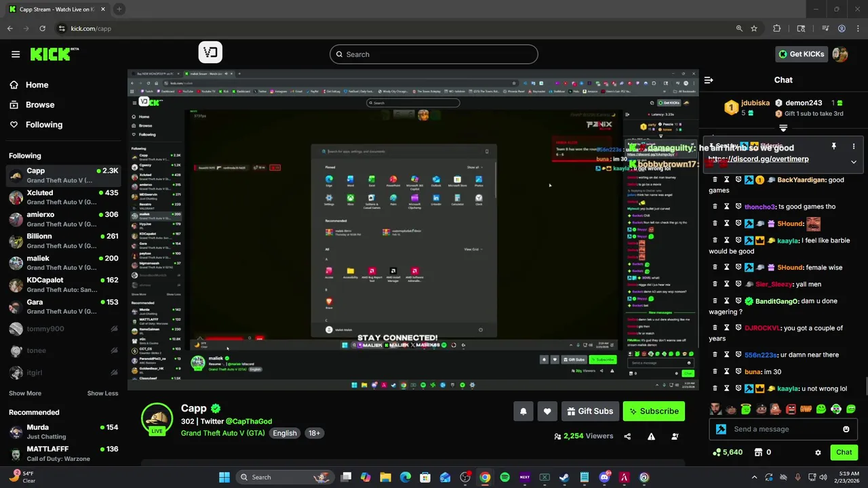Select maliek channel in sidebar
868x488 pixels.
(64, 262)
